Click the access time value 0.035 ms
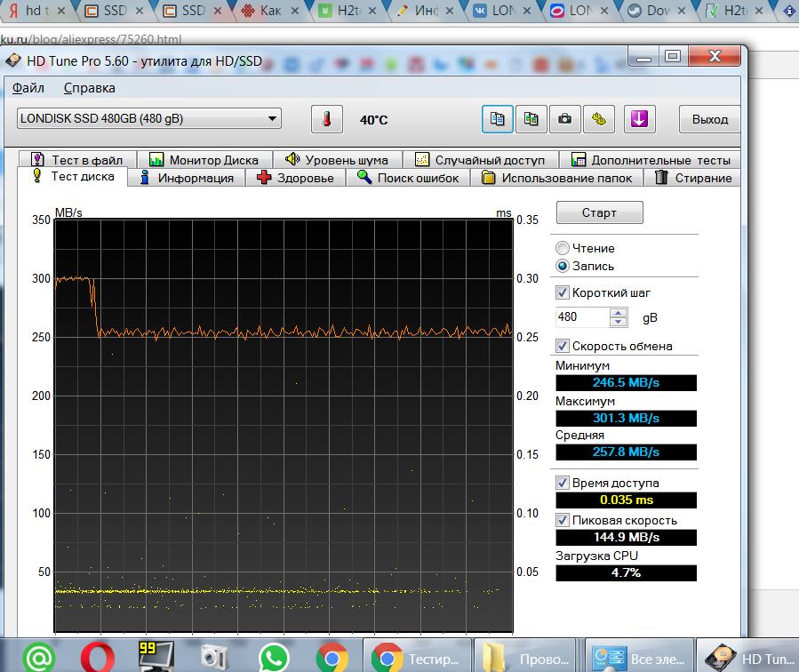Screen dimensions: 799x672 tap(626, 500)
